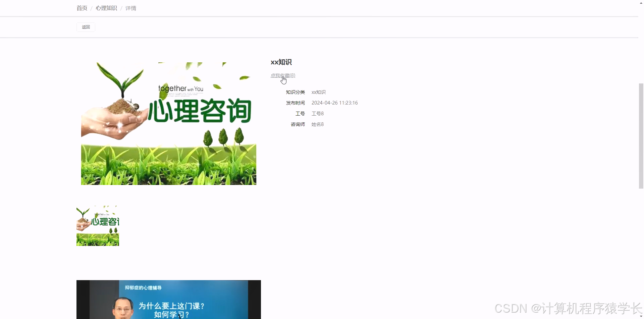Viewport: 644px width, 319px height.
Task: Select the 工号8 employee number text
Action: [x=317, y=113]
